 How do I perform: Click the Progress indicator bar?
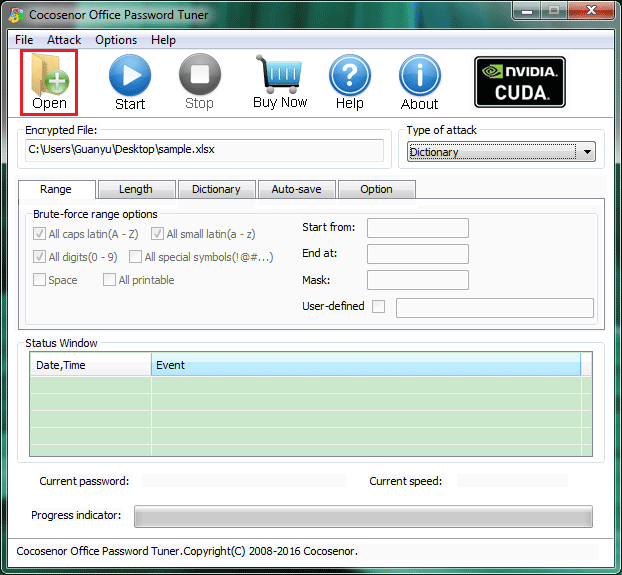pyautogui.click(x=363, y=516)
